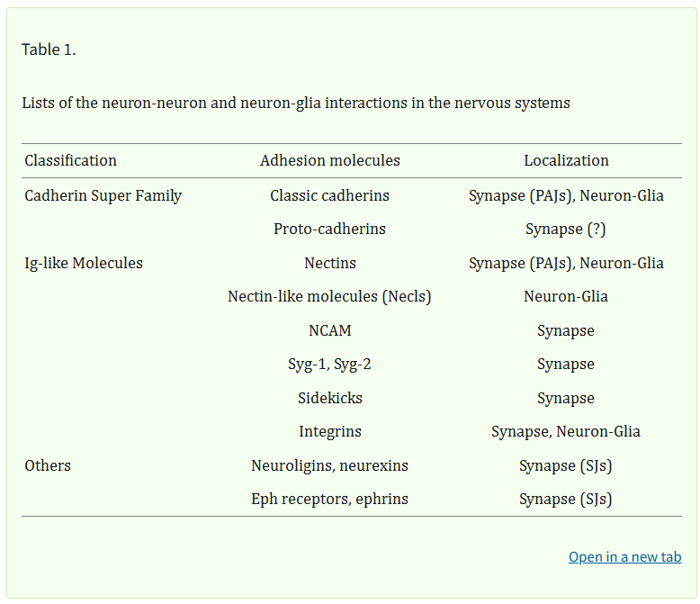Click the Proto-cadherins cell
700x604 pixels.
329,229
